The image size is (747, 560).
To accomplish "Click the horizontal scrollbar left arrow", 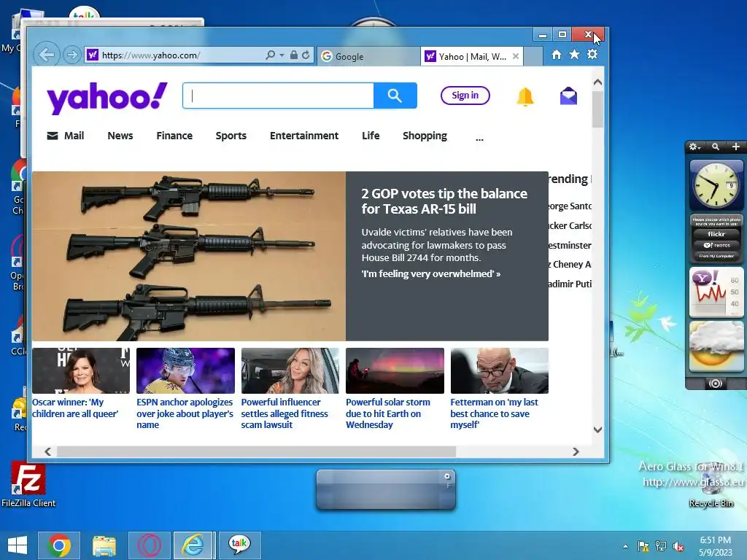I will (x=47, y=451).
